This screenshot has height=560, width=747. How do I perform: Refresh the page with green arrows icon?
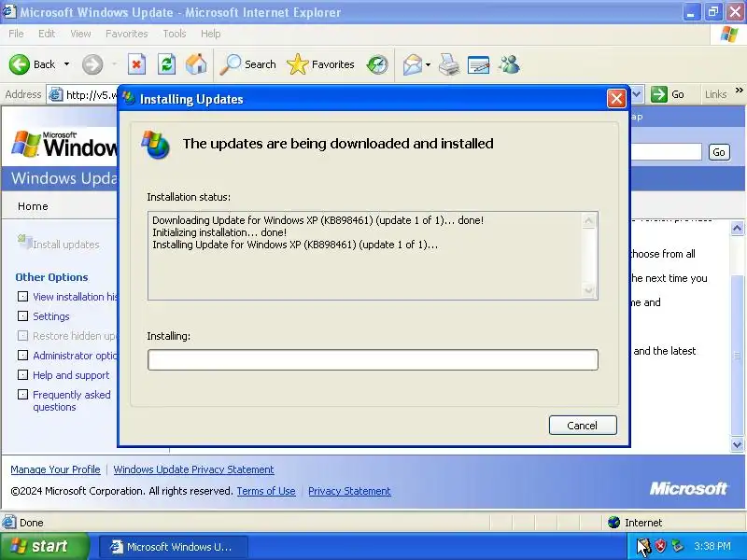pyautogui.click(x=167, y=64)
